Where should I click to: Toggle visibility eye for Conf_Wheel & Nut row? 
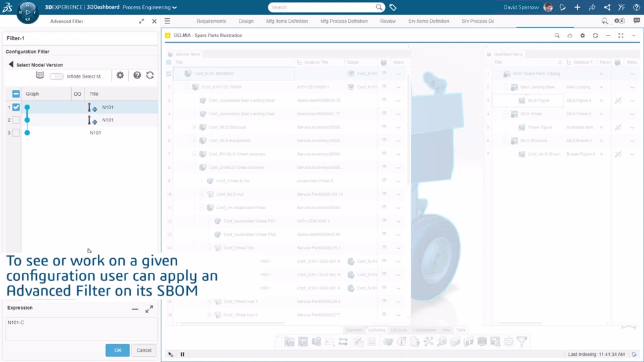(384, 180)
